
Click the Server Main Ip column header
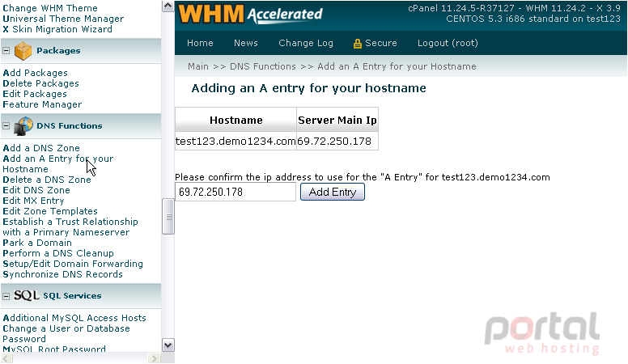point(337,120)
